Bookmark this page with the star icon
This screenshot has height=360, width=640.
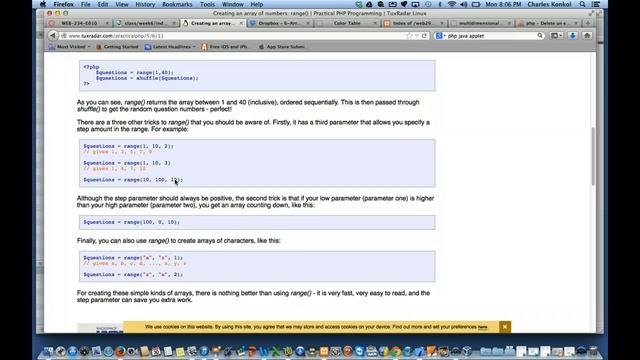409,36
